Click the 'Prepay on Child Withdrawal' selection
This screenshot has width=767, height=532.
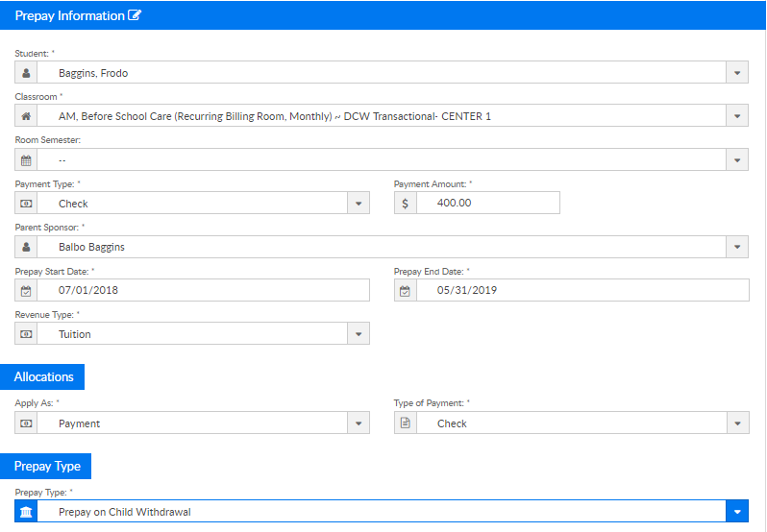click(x=125, y=512)
